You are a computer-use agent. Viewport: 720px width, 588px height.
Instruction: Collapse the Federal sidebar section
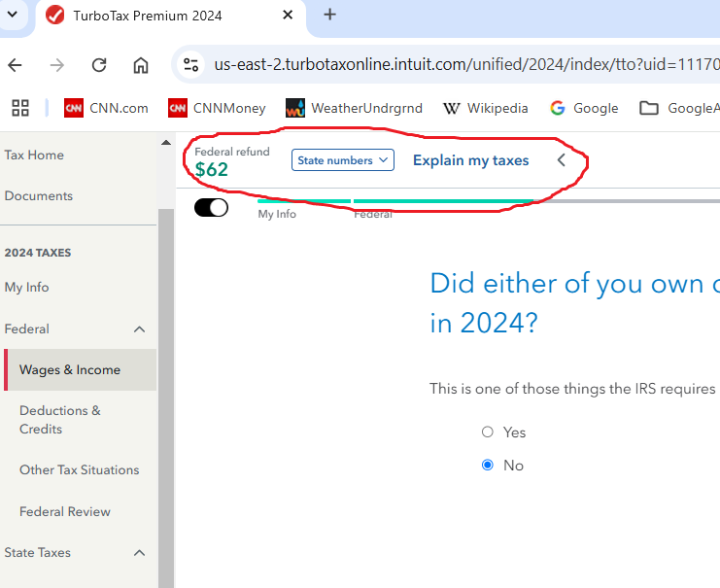[x=139, y=329]
